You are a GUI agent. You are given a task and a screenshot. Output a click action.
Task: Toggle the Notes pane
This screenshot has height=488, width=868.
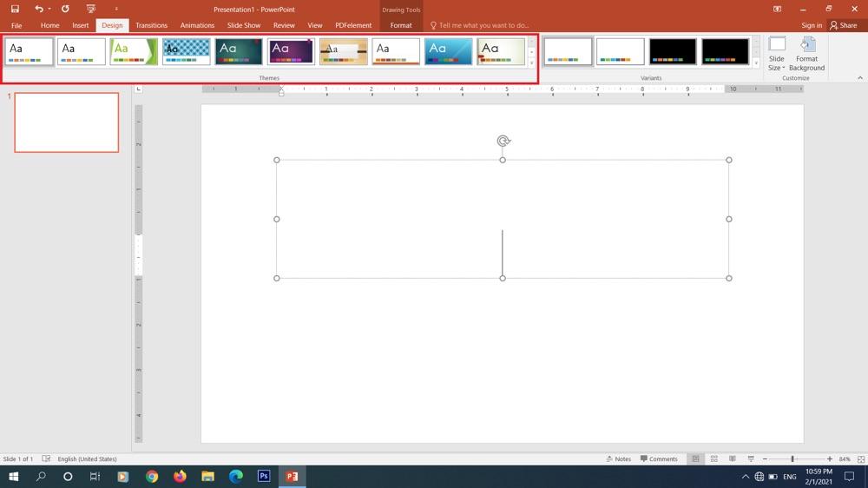click(618, 458)
